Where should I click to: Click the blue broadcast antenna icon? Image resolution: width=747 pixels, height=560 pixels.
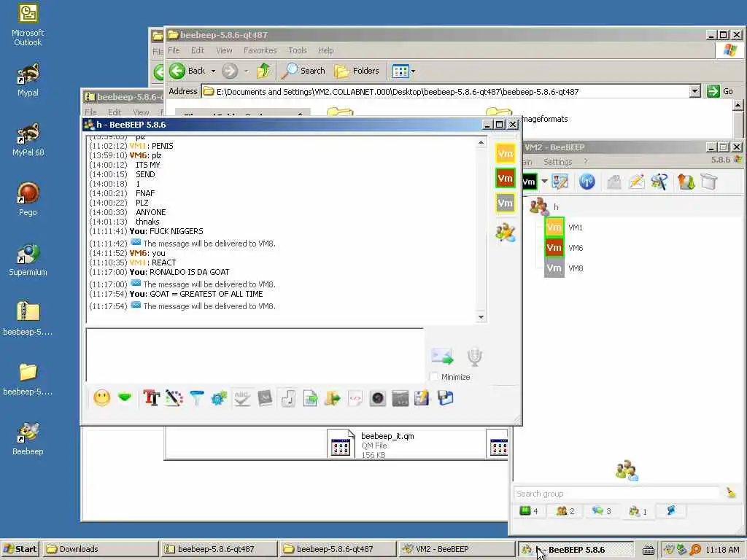[x=587, y=182]
